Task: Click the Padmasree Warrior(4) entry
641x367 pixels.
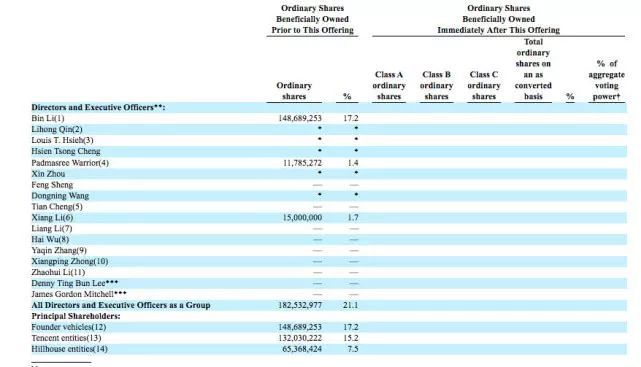Action: [70, 163]
